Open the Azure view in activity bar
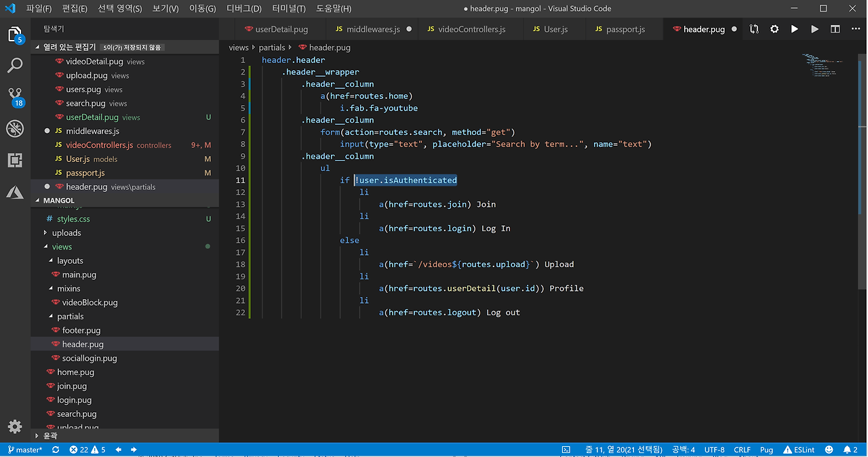Screen dimensions: 868x457 pos(15,193)
